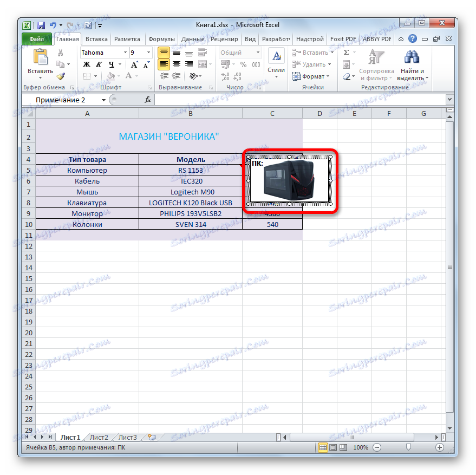The width and height of the screenshot is (476, 475).
Task: Select top vertical alignment
Action: point(164,53)
